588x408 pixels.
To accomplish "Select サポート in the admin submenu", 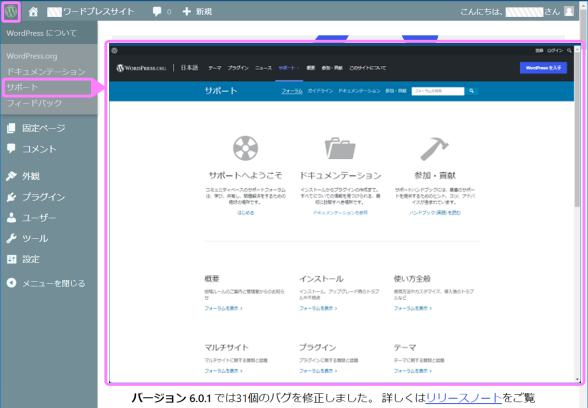I will 22,87.
